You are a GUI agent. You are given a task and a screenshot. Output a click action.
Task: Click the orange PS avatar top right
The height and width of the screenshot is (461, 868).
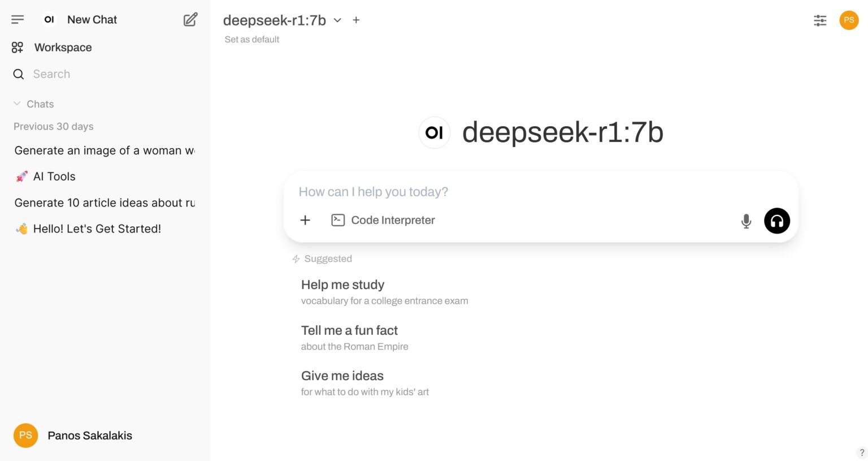[x=849, y=20]
